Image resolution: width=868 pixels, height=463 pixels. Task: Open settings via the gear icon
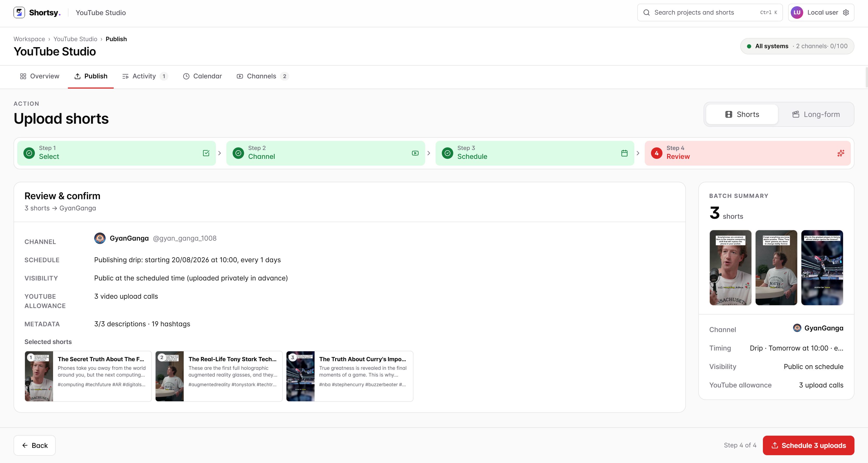tap(846, 12)
